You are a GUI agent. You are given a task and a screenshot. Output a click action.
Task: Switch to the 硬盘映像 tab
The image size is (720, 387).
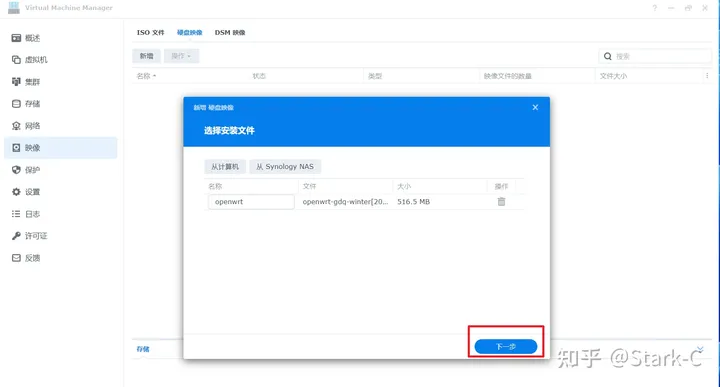coord(190,33)
